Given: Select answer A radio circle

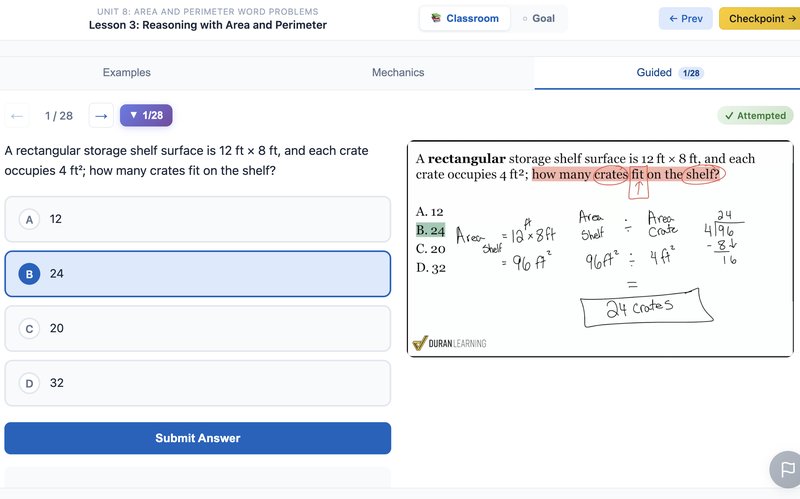Looking at the screenshot, I should [29, 219].
